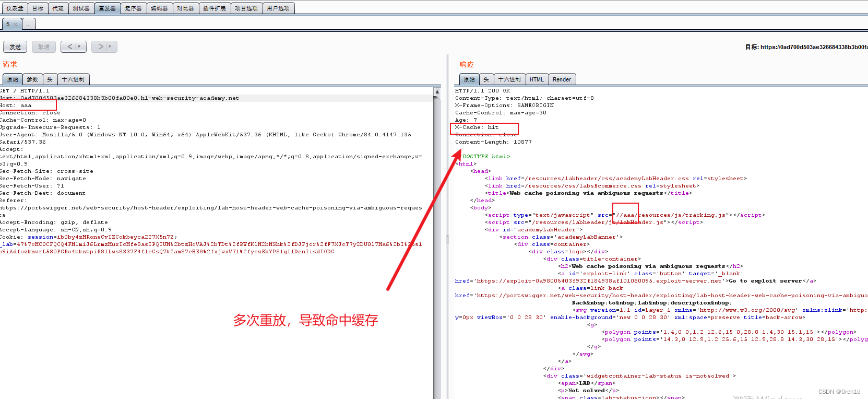Viewport: 868px width, 399px height.
Task: Switch to the 编码器 (Decoder) tab
Action: 160,8
